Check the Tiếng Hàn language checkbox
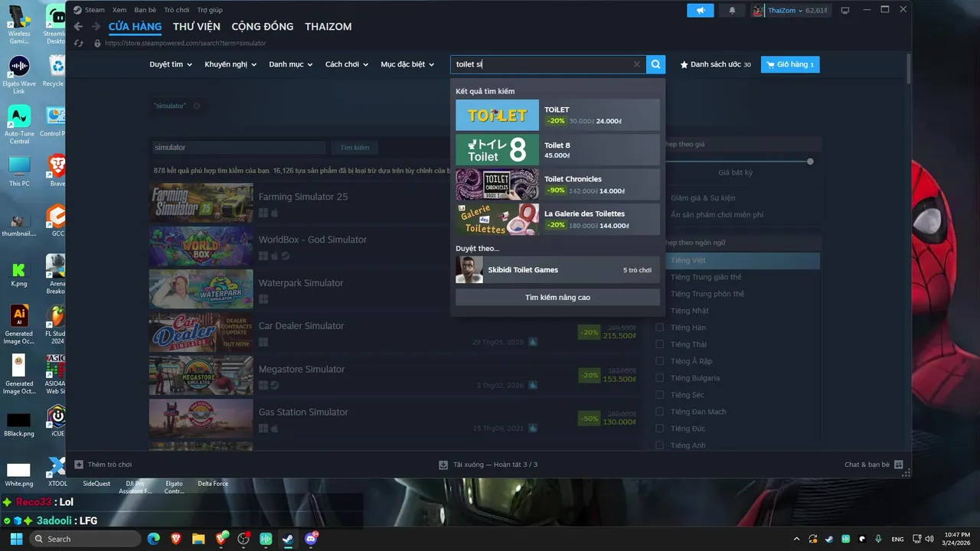Viewport: 980px width, 551px height. [659, 328]
